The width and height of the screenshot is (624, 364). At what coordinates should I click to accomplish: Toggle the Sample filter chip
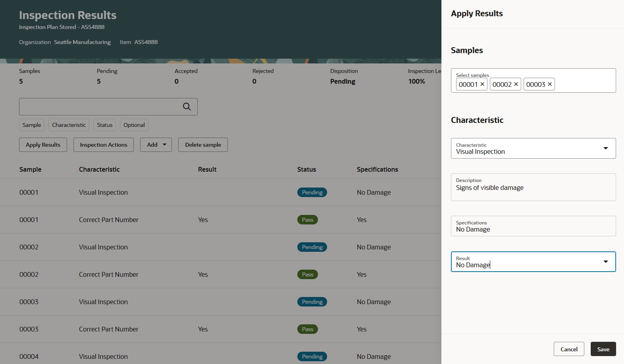[x=32, y=125]
